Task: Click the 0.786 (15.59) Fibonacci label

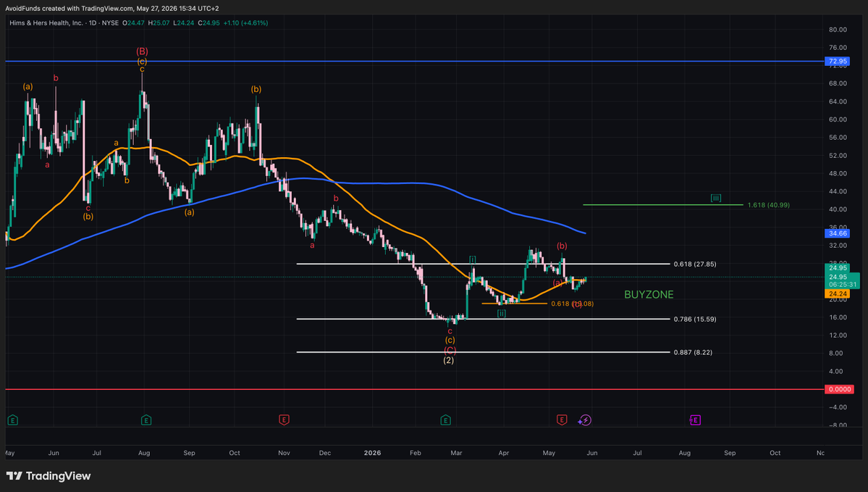Action: [x=695, y=319]
